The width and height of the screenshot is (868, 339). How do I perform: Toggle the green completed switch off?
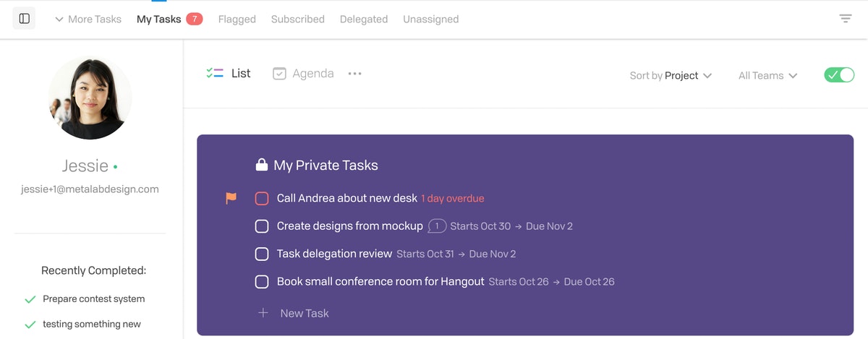tap(839, 75)
